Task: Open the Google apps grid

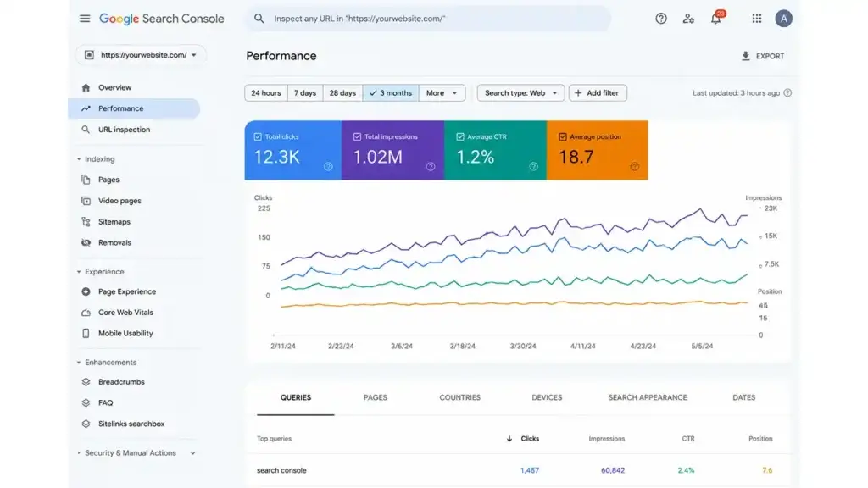Action: click(x=757, y=19)
